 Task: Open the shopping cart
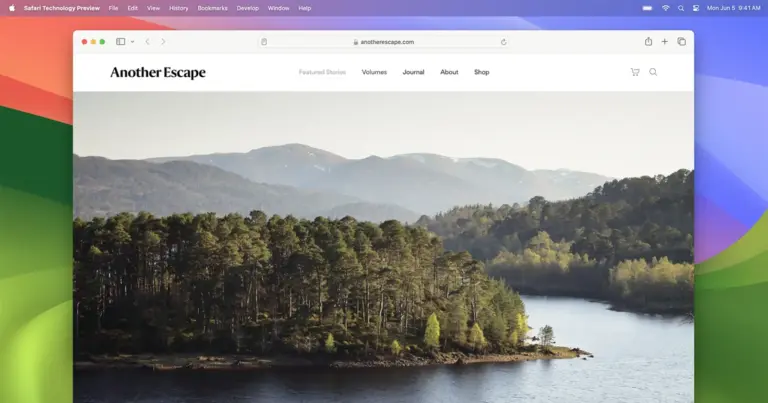(x=635, y=72)
